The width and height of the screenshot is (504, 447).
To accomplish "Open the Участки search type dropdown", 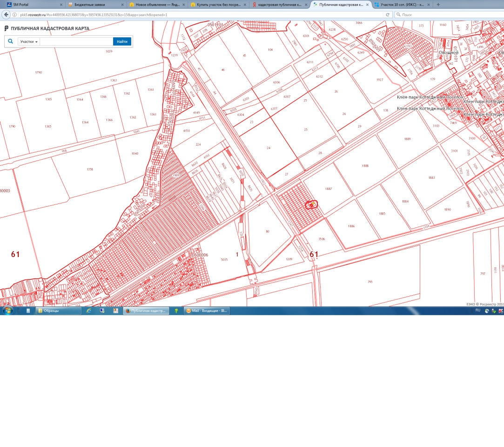I will pyautogui.click(x=29, y=41).
